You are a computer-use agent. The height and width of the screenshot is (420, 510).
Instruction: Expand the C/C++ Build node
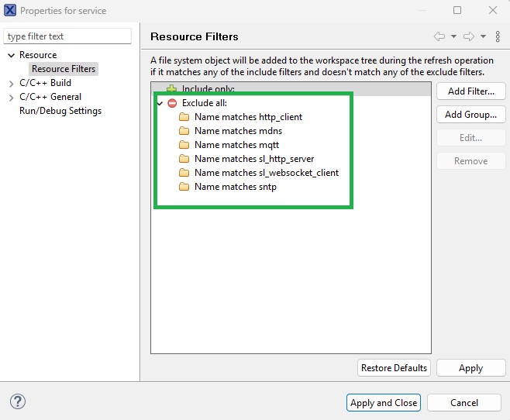pos(11,84)
